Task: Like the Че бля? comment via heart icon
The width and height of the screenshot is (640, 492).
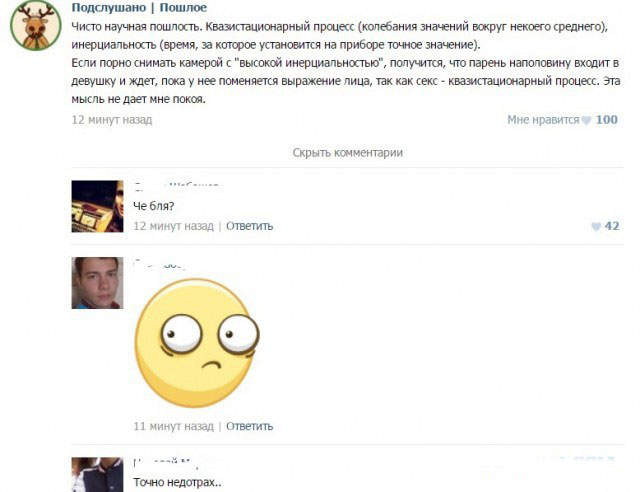Action: pyautogui.click(x=596, y=227)
